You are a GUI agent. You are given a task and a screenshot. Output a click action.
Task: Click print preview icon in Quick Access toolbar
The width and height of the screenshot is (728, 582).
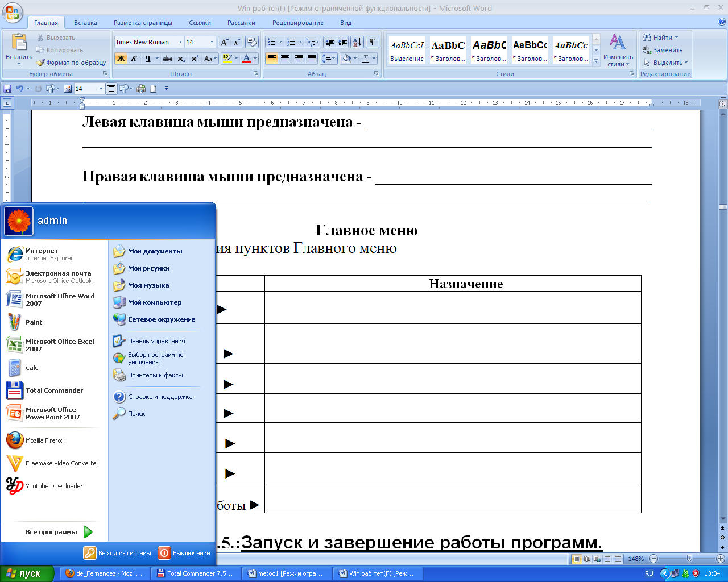[x=141, y=89]
